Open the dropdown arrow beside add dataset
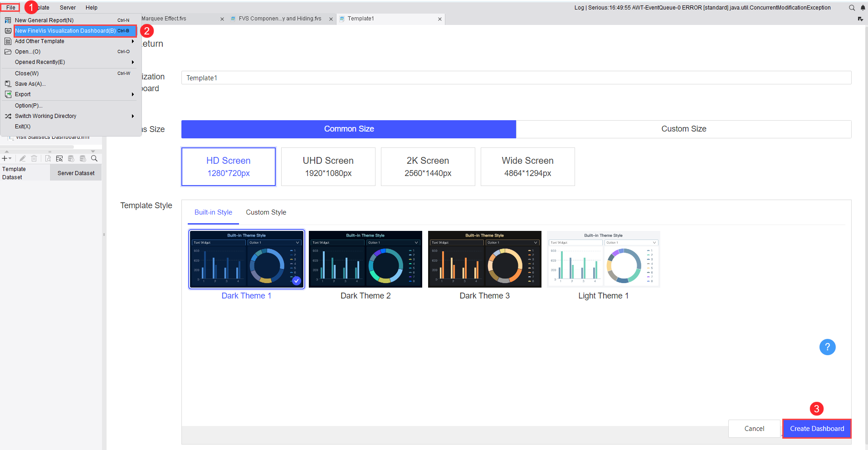Viewport: 868px width, 450px height. click(10, 158)
